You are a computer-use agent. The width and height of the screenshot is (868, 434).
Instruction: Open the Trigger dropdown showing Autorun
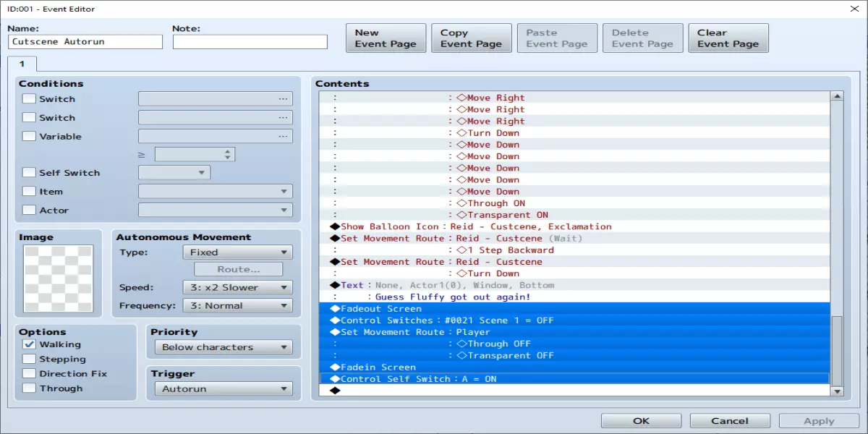[223, 389]
